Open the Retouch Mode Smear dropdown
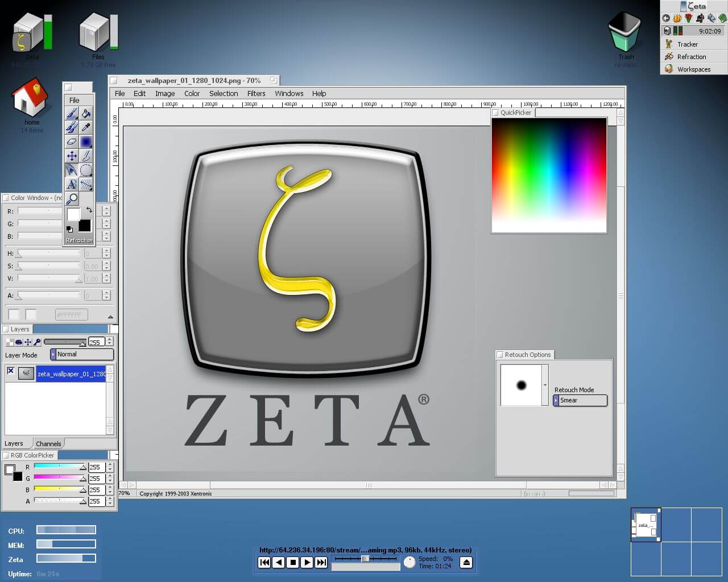This screenshot has width=728, height=582. click(581, 400)
